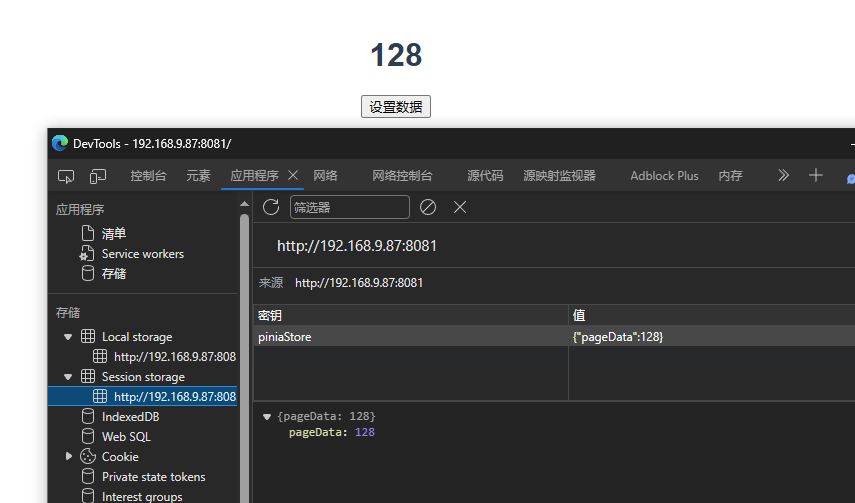Open the 网络 tab
This screenshot has height=503, width=855.
point(326,176)
